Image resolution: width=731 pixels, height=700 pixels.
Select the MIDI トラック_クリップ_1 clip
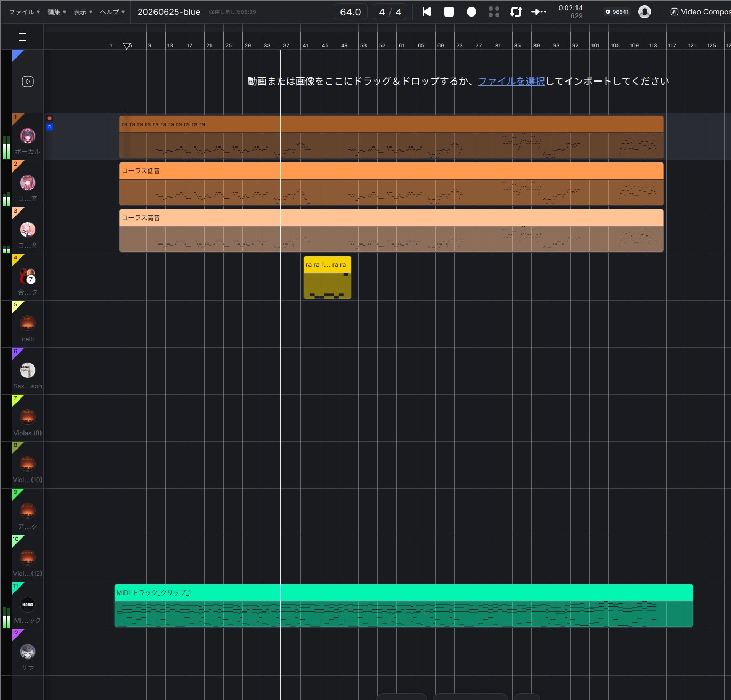404,606
